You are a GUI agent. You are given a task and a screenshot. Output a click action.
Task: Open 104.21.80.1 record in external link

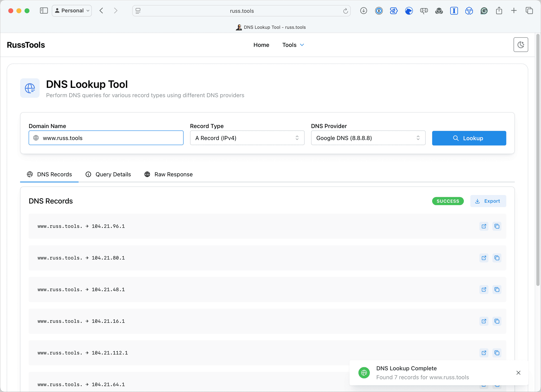484,258
